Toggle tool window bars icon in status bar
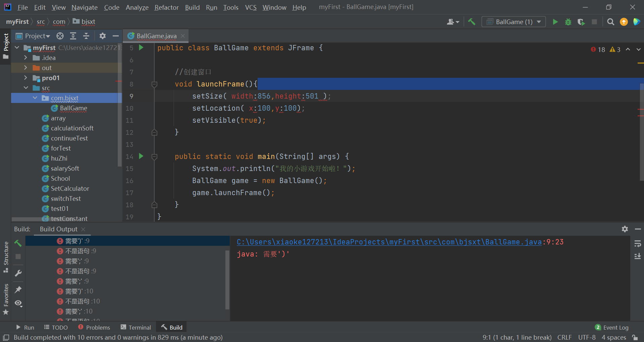This screenshot has width=644, height=342. click(x=6, y=337)
